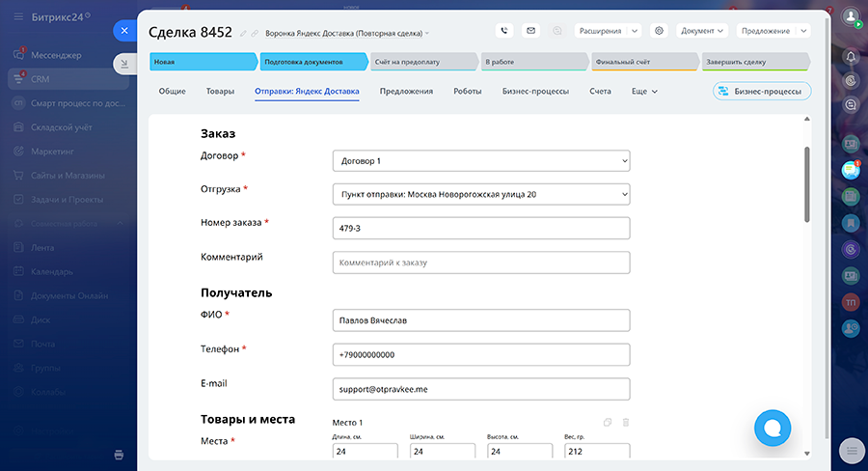Image resolution: width=868 pixels, height=471 pixels.
Task: Open Задачи и Проекты in sidebar
Action: pyautogui.click(x=67, y=200)
